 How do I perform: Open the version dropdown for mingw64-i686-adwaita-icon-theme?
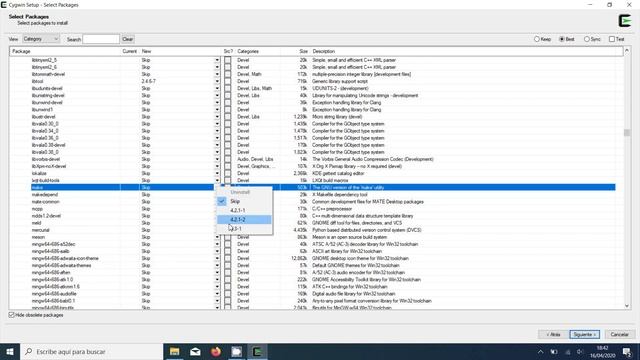(217, 258)
